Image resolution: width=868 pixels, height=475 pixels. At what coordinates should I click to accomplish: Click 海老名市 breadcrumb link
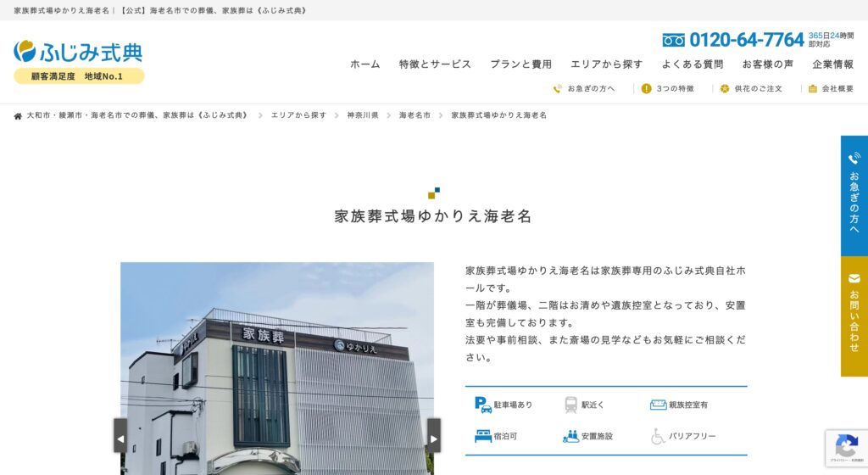click(x=415, y=115)
